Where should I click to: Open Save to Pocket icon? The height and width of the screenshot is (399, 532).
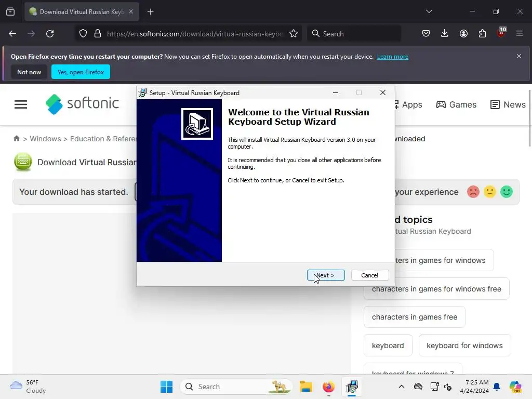pos(426,34)
